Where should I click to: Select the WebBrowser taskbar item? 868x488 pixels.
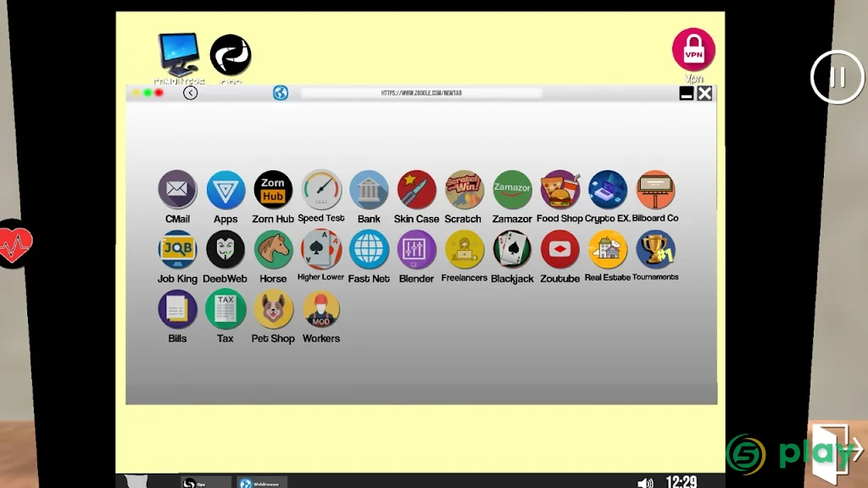click(x=262, y=483)
